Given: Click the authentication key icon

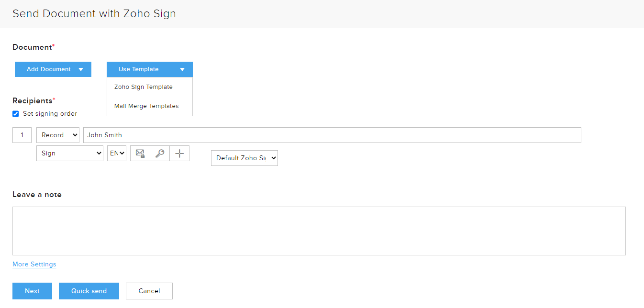Looking at the screenshot, I should coord(160,154).
